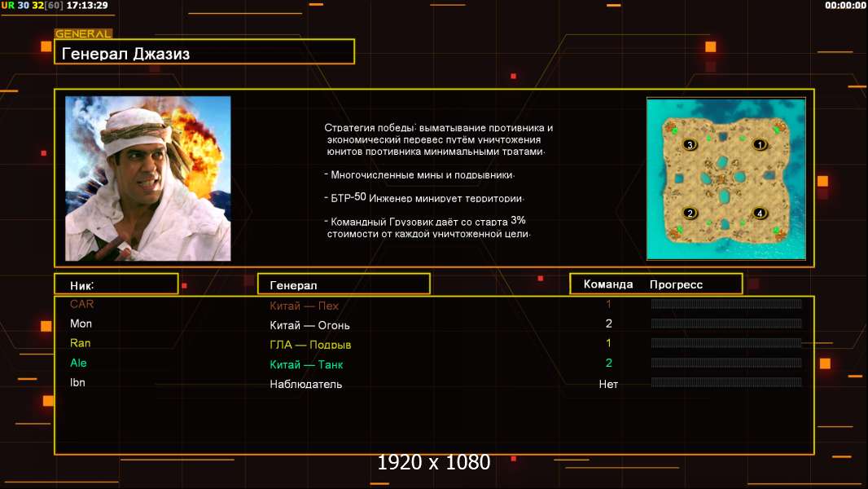This screenshot has width=868, height=489.
Task: Click start position 4 on the minimap
Action: (x=760, y=214)
